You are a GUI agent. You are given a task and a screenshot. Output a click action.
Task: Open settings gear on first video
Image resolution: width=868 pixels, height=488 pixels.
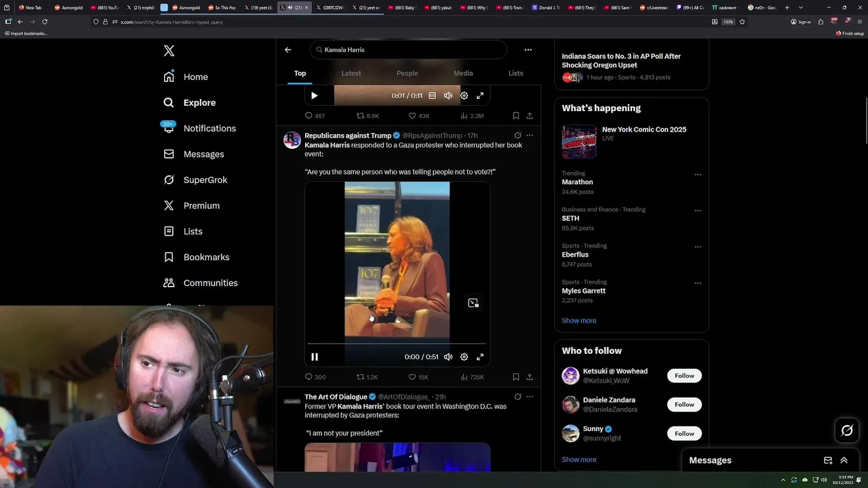tap(464, 96)
